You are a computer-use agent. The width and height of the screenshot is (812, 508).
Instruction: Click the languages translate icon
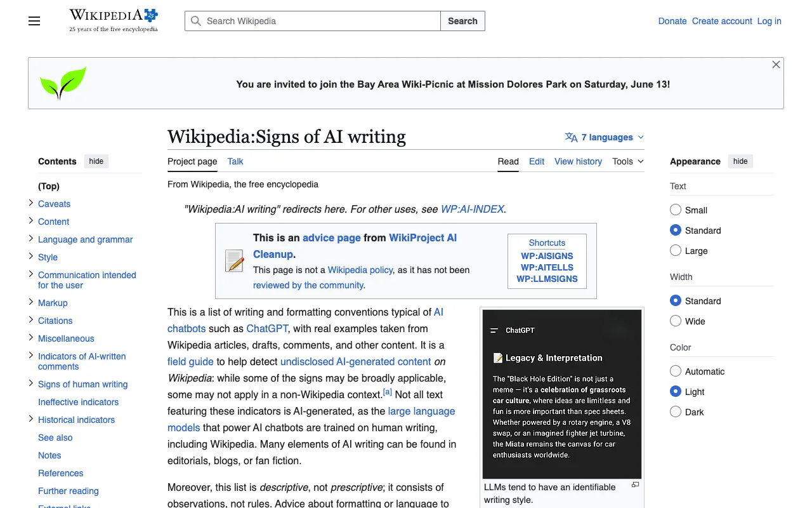point(571,137)
